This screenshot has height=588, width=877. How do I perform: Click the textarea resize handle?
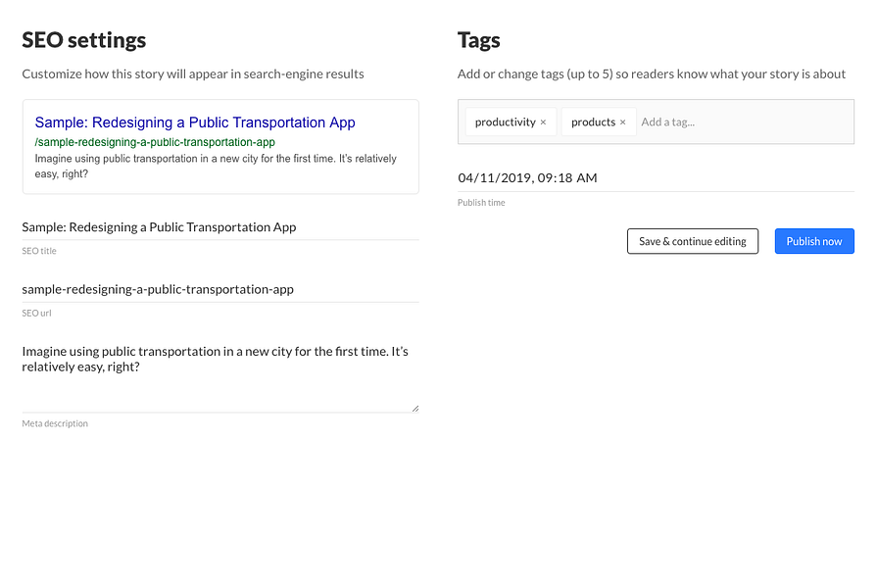[x=415, y=409]
